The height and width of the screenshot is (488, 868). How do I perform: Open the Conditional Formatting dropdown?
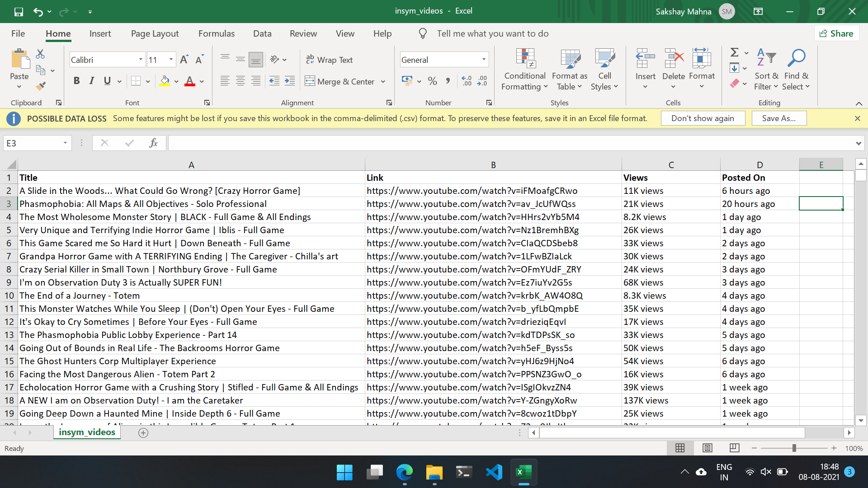click(x=525, y=70)
